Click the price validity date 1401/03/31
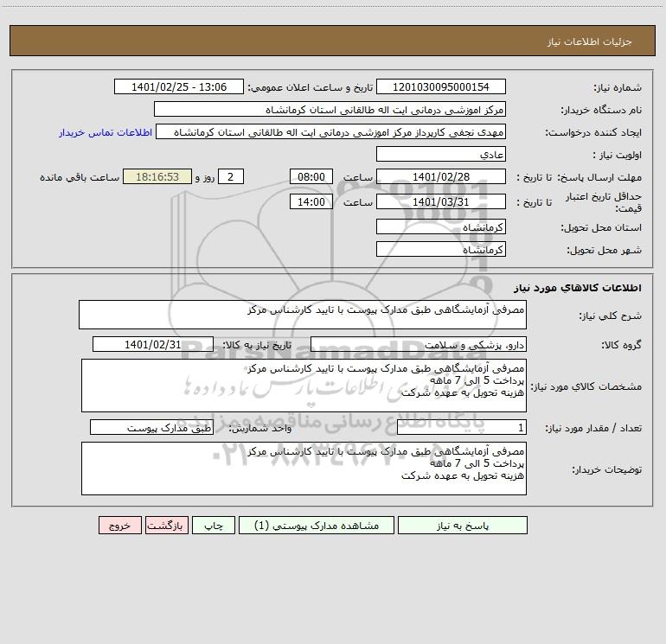The height and width of the screenshot is (644, 666). [x=441, y=201]
